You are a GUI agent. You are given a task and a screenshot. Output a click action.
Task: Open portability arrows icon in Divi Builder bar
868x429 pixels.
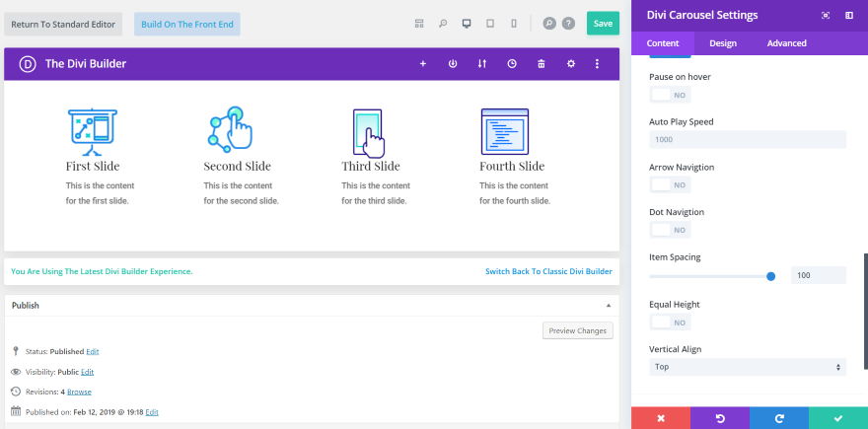coord(482,64)
